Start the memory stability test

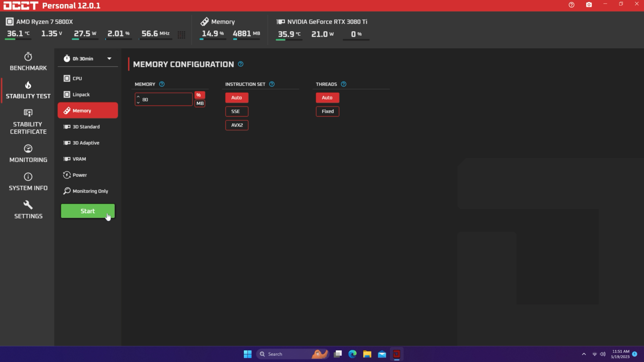pyautogui.click(x=88, y=211)
